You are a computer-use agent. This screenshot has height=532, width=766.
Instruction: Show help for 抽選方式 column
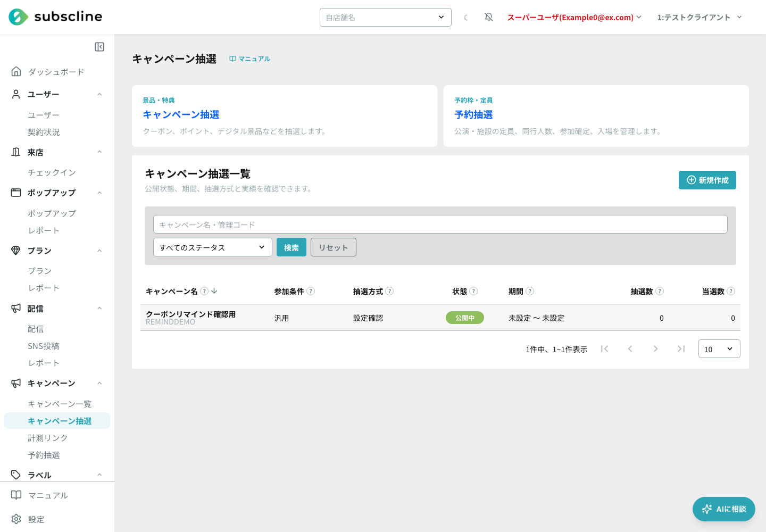(389, 291)
